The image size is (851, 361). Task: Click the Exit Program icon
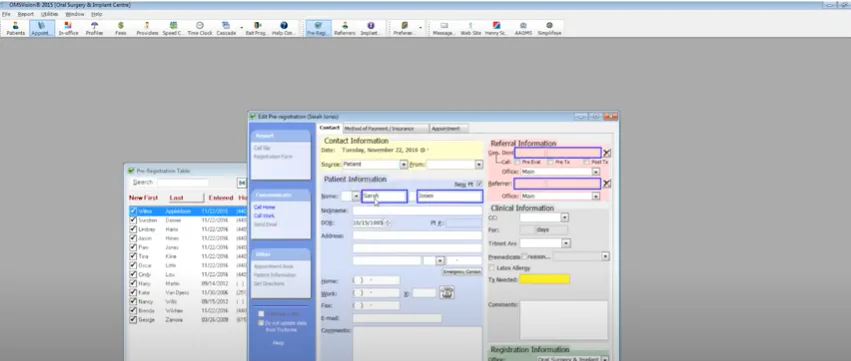[x=257, y=28]
